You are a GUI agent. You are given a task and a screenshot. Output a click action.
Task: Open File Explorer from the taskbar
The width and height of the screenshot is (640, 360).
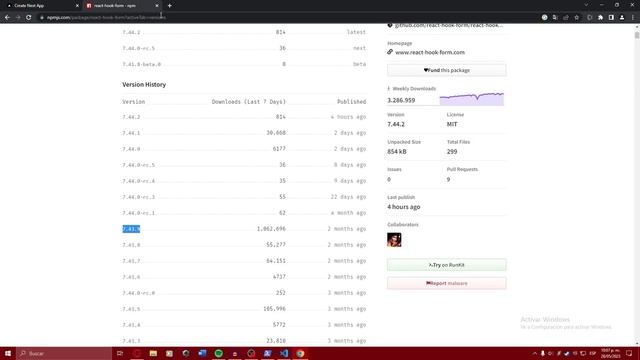click(x=153, y=353)
